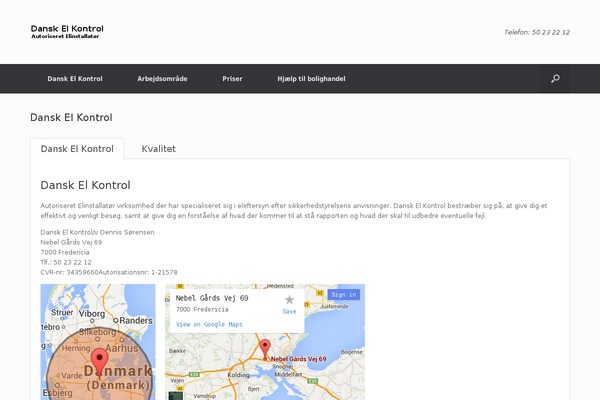Click Kolding on the Google map

(238, 375)
